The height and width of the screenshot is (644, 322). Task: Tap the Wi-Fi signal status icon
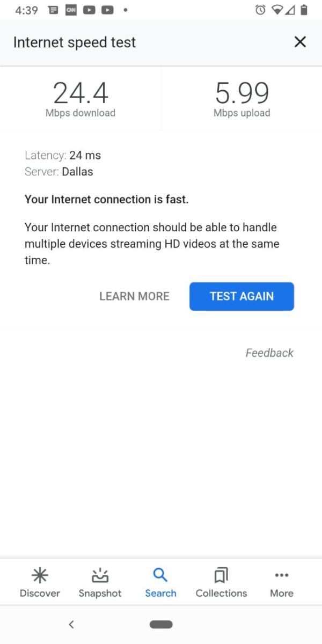click(277, 10)
